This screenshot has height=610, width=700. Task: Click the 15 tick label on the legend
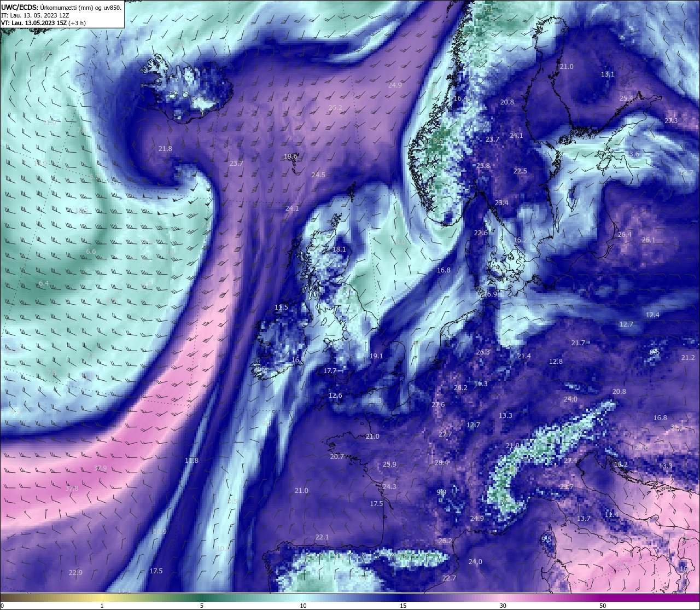[402, 606]
